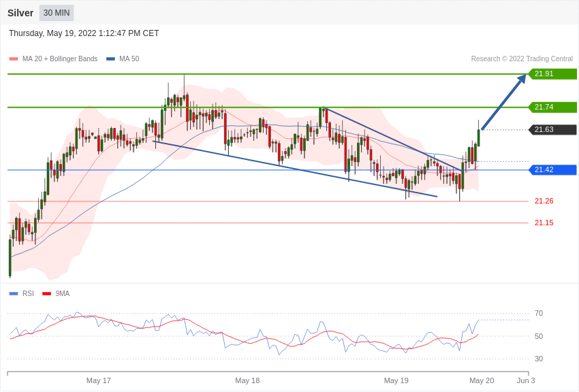Click the 30 MIN timeframe badge
Screen dimensions: 579x392
click(57, 13)
